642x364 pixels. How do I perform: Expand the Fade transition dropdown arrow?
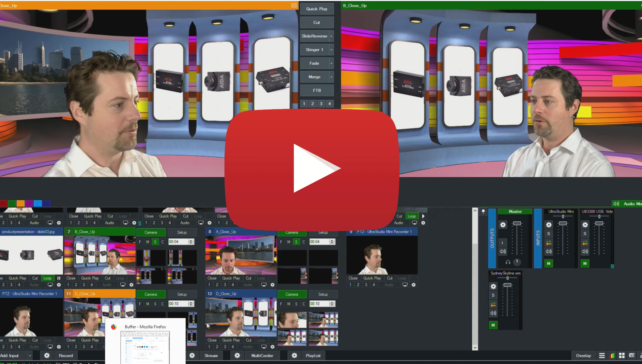point(331,63)
